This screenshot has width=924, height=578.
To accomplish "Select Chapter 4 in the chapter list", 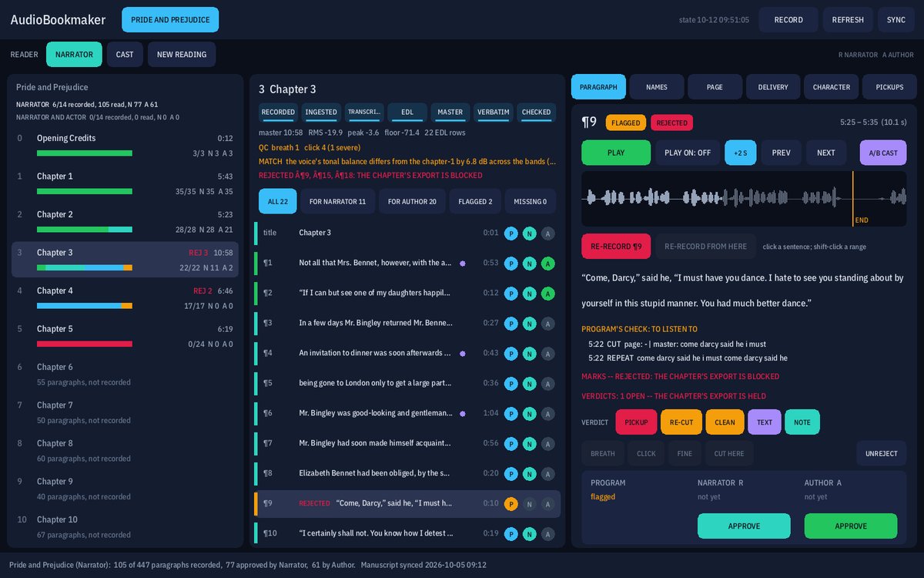I will click(x=125, y=297).
